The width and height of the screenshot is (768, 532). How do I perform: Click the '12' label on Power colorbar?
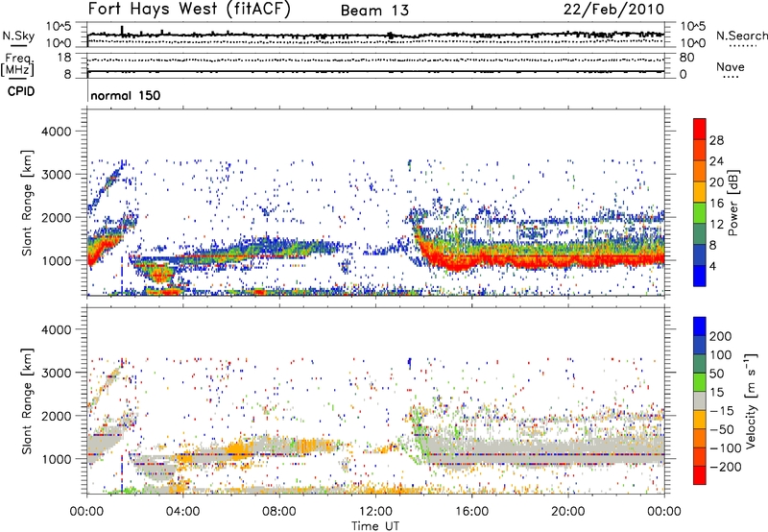(x=716, y=225)
